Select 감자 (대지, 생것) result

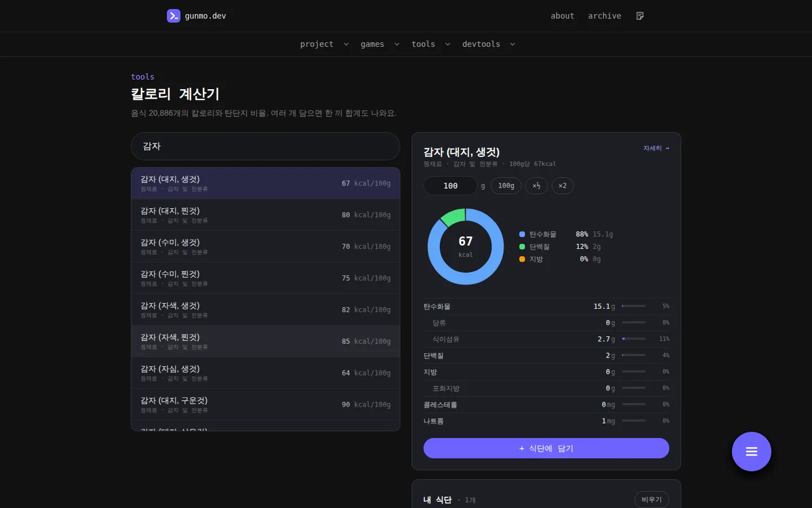[266, 183]
